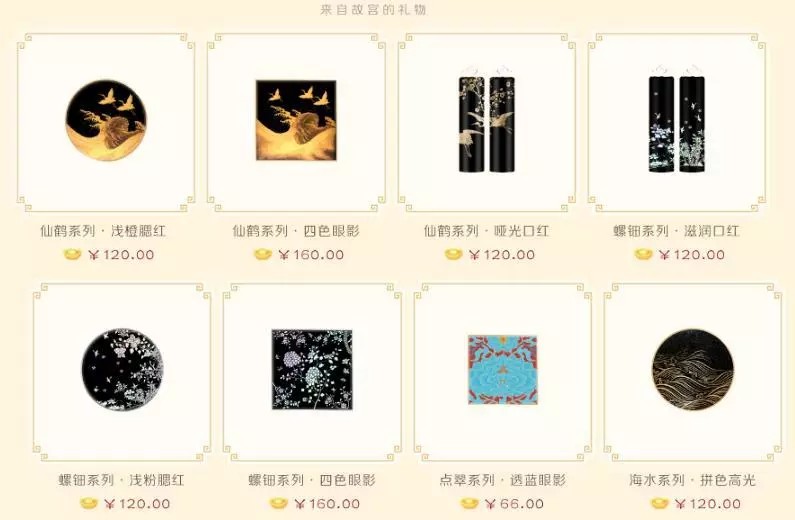The image size is (795, 520).
Task: Click the gold ingot icon beside 浅橙腮红 price
Action: click(73, 254)
